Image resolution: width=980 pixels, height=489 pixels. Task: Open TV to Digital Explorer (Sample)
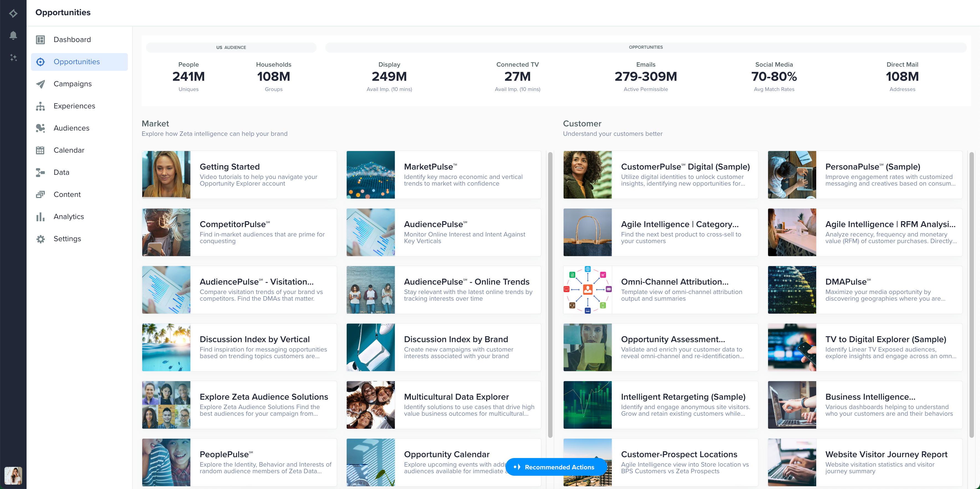click(x=865, y=347)
